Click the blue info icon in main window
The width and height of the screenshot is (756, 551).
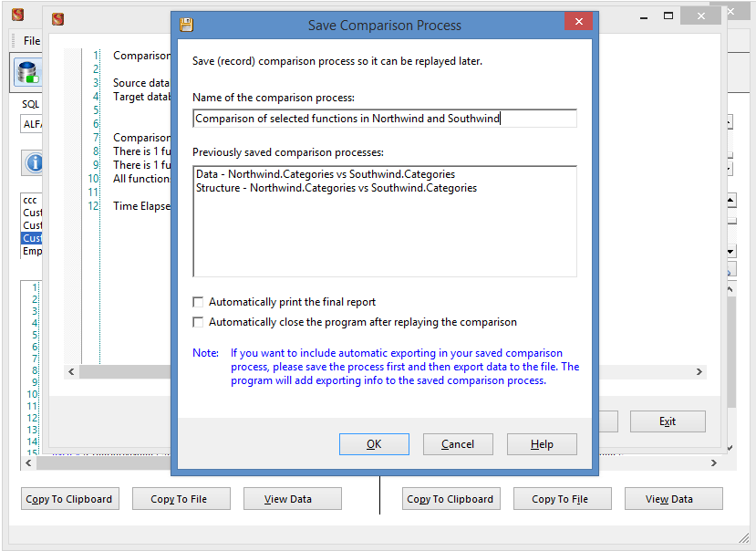(x=33, y=162)
